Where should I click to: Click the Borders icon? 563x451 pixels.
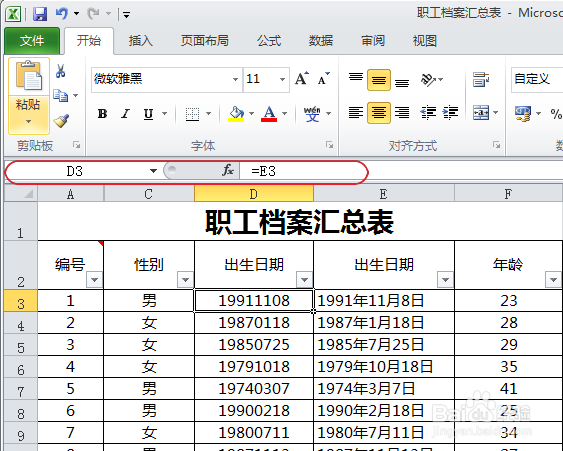[x=192, y=114]
